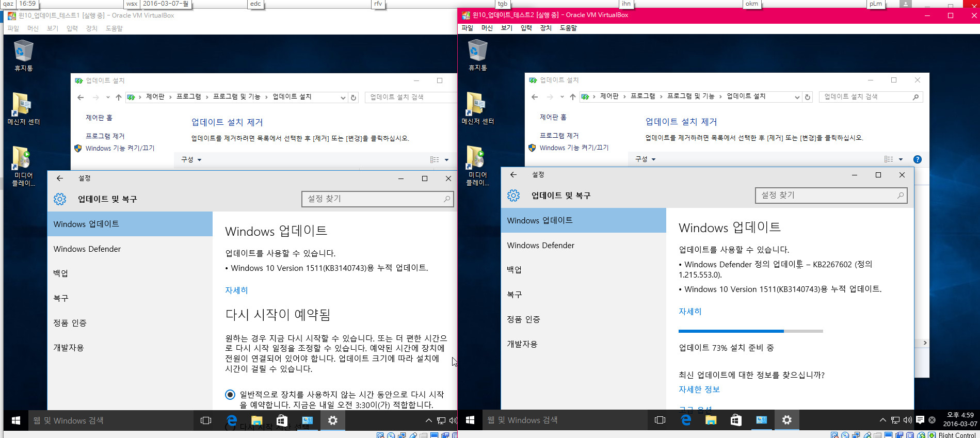Screen dimensions: 980x438
Task: Open File Explorer in right VM taskbar
Action: coord(711,420)
